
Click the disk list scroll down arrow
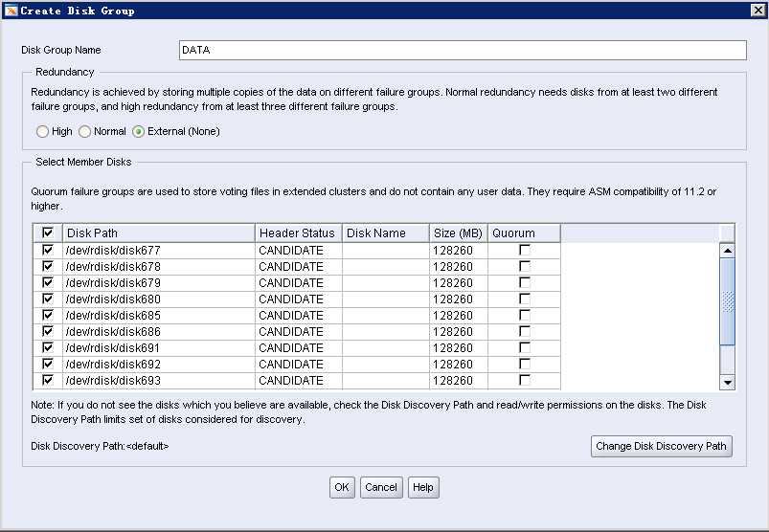(x=727, y=382)
